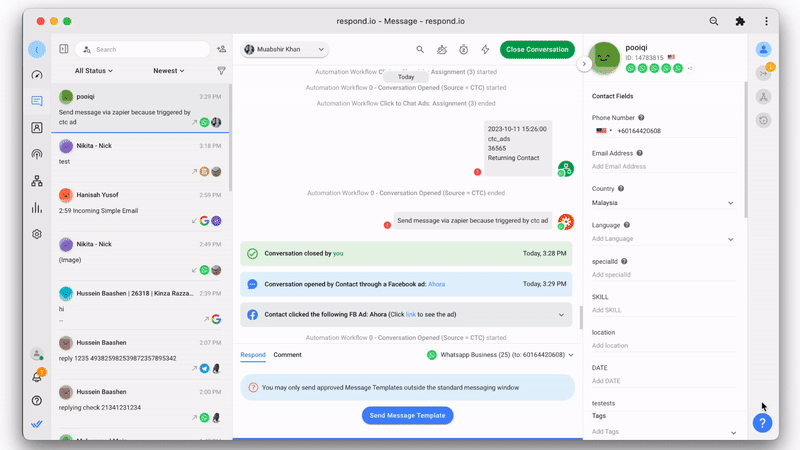Switch to the Respond tab
Image resolution: width=800 pixels, height=450 pixels.
pos(253,355)
